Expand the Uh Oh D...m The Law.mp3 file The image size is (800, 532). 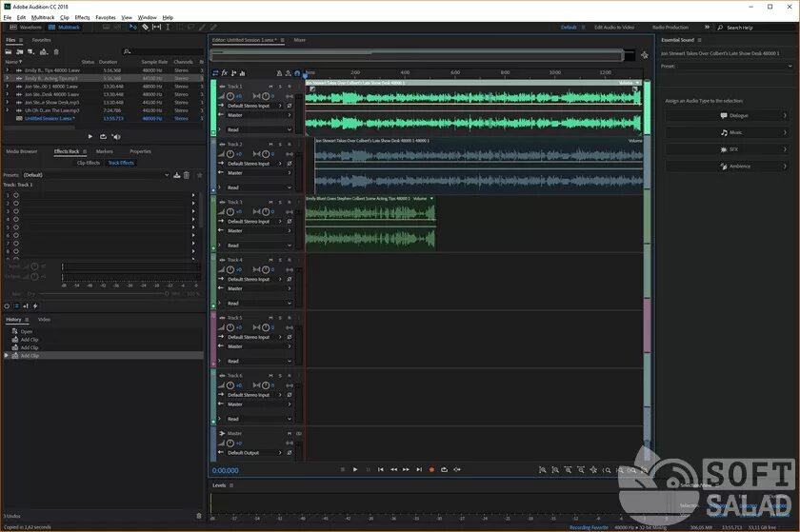tap(8, 110)
